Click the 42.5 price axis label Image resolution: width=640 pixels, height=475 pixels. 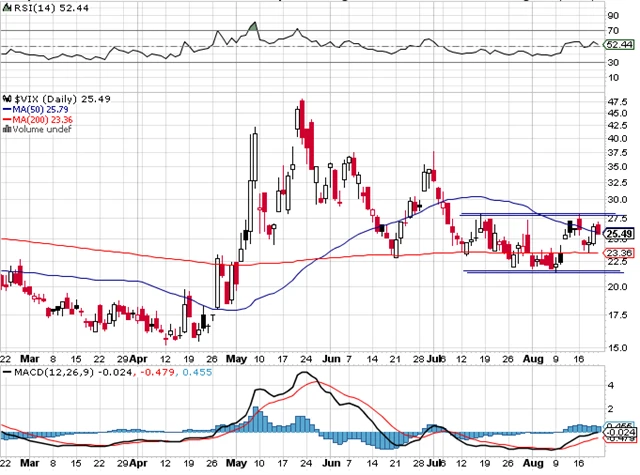tap(618, 126)
